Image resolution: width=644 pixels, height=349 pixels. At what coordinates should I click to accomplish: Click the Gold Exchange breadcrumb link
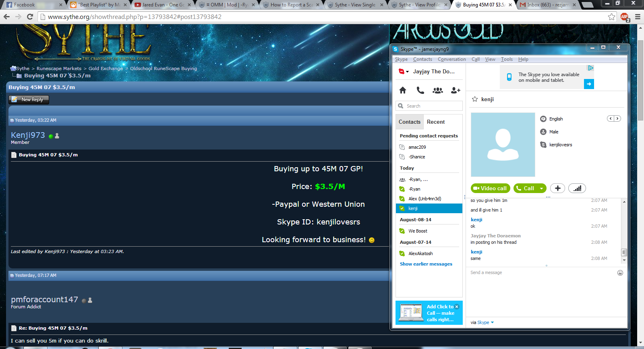tap(106, 69)
